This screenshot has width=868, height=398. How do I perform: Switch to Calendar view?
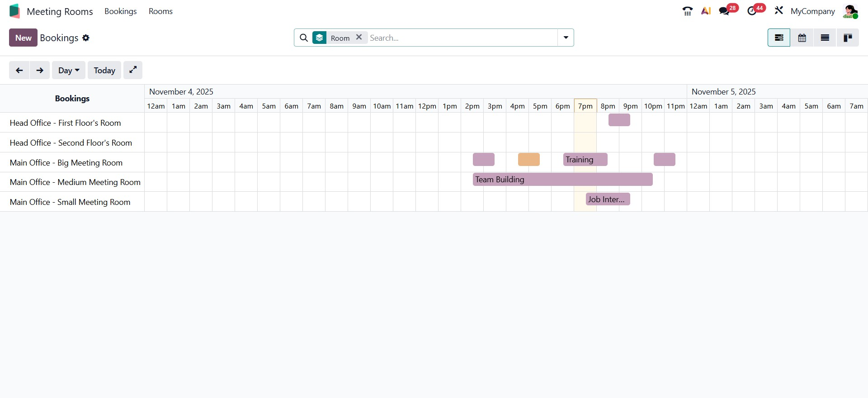[802, 38]
